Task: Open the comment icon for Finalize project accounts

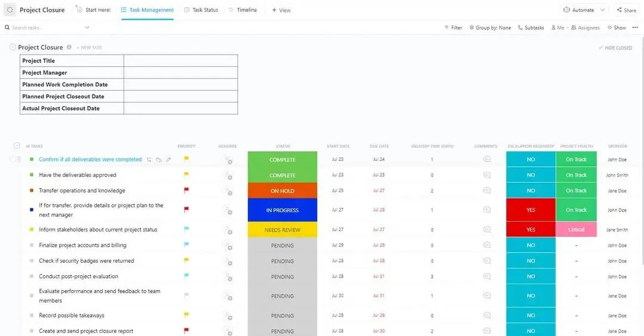Action: coord(487,245)
